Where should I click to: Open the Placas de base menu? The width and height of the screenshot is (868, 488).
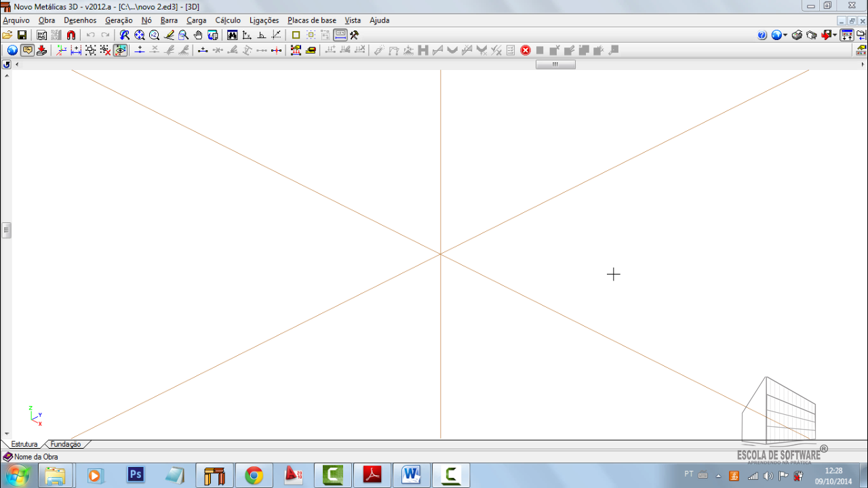click(311, 20)
